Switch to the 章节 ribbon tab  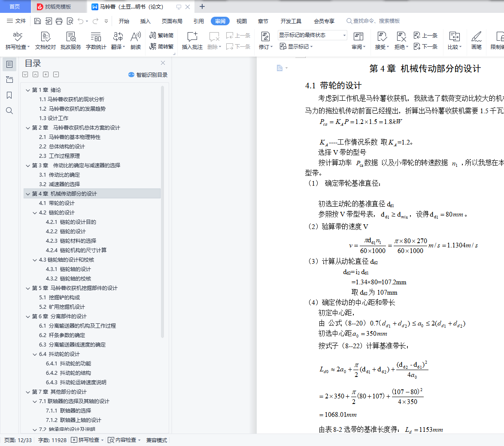click(x=263, y=21)
